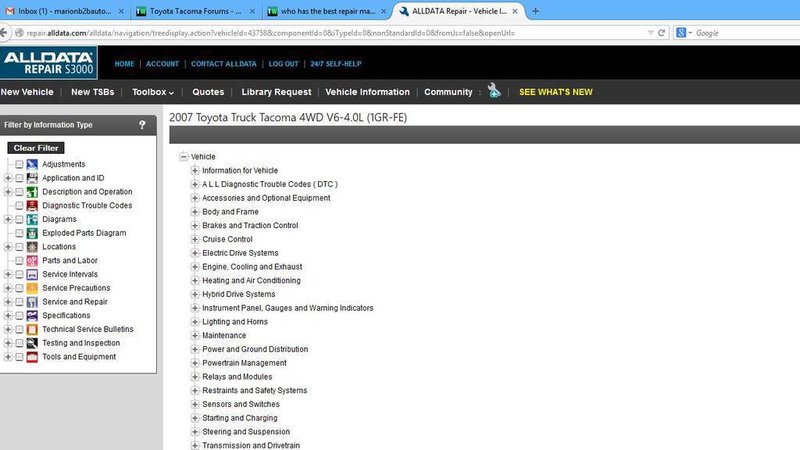Switch to Toyota Tacoma Forums tab
Viewport: 800px width, 450px height.
coord(195,11)
